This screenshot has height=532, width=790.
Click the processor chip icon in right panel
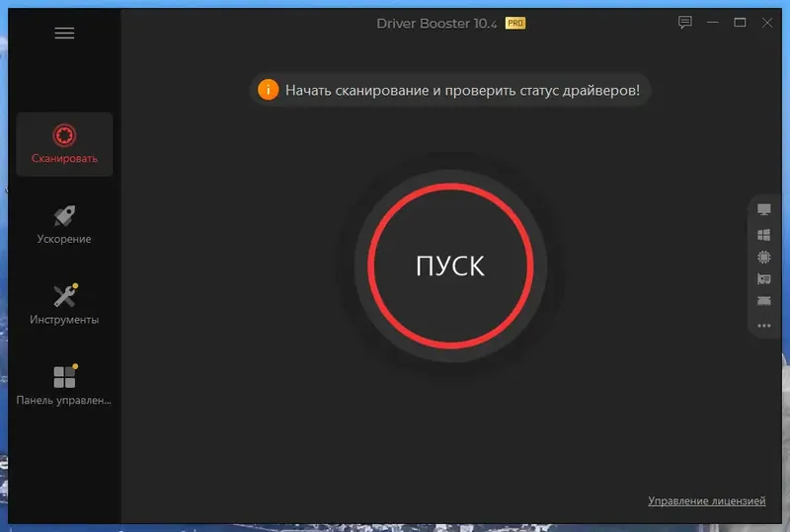763,257
